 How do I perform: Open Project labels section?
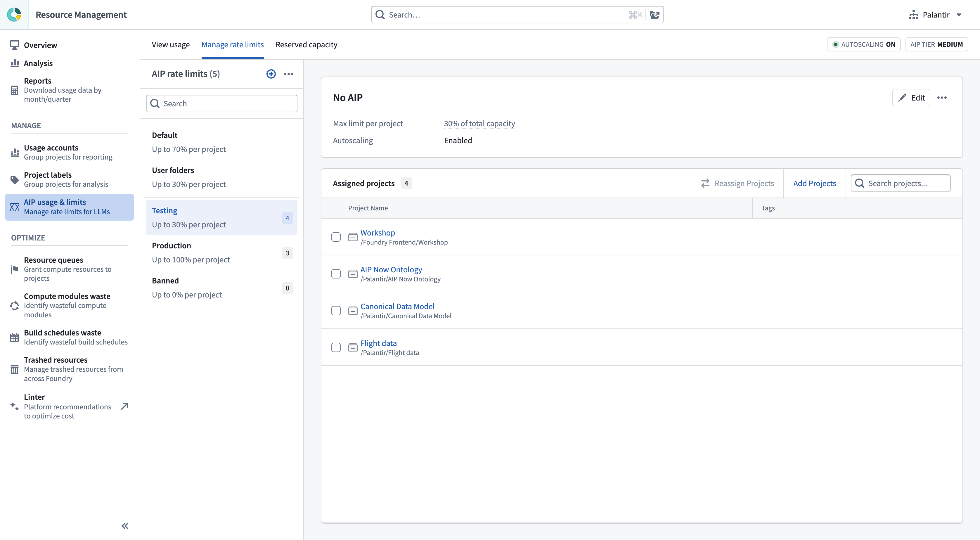point(69,180)
